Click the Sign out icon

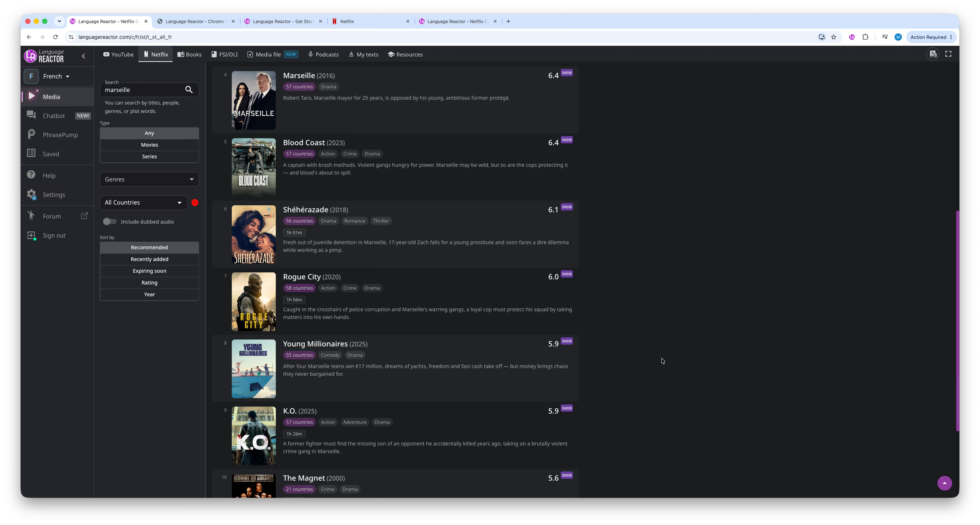coord(31,235)
